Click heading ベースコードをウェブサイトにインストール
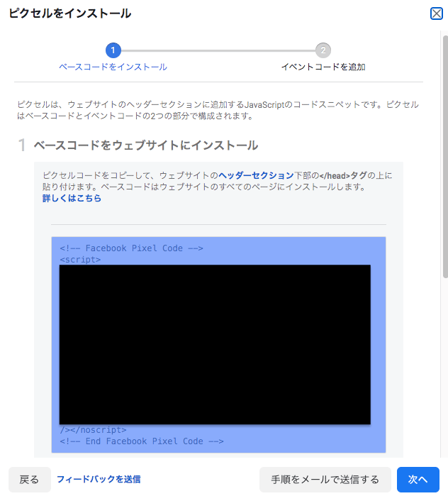This screenshot has height=496, width=448. tap(145, 145)
